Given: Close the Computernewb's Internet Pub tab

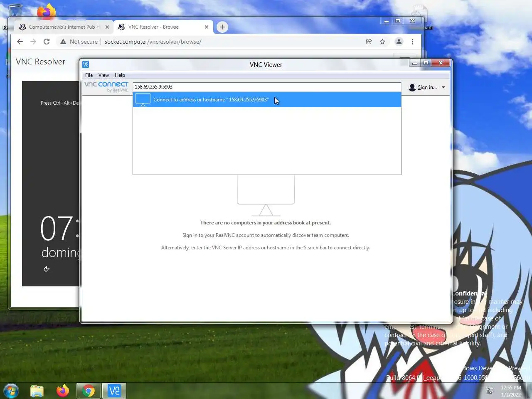Looking at the screenshot, I should [107, 27].
